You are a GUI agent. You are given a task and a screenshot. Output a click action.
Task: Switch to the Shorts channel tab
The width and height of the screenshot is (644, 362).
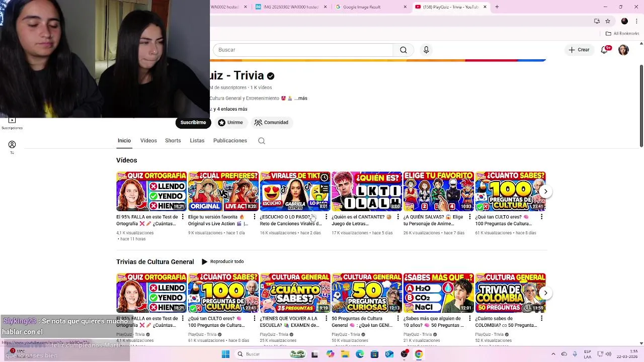click(x=173, y=140)
